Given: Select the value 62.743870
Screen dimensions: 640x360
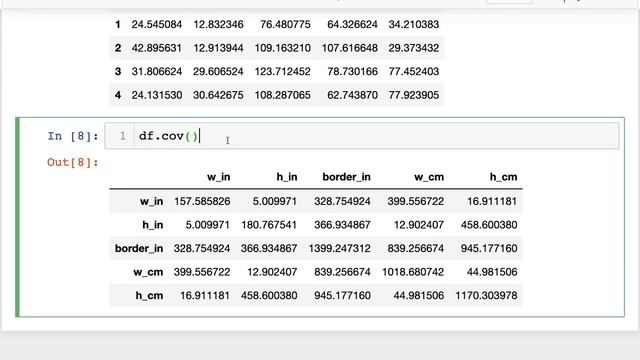Looking at the screenshot, I should point(352,95).
